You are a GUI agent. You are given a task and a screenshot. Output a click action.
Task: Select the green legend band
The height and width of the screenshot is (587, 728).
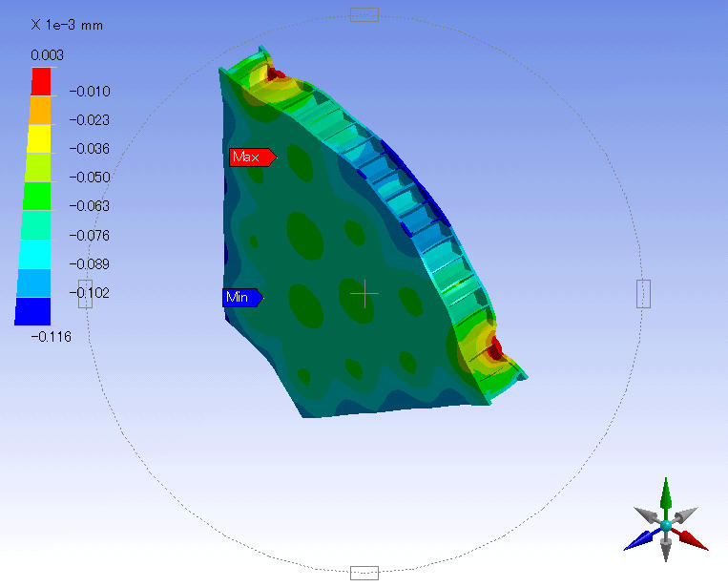[x=37, y=196]
